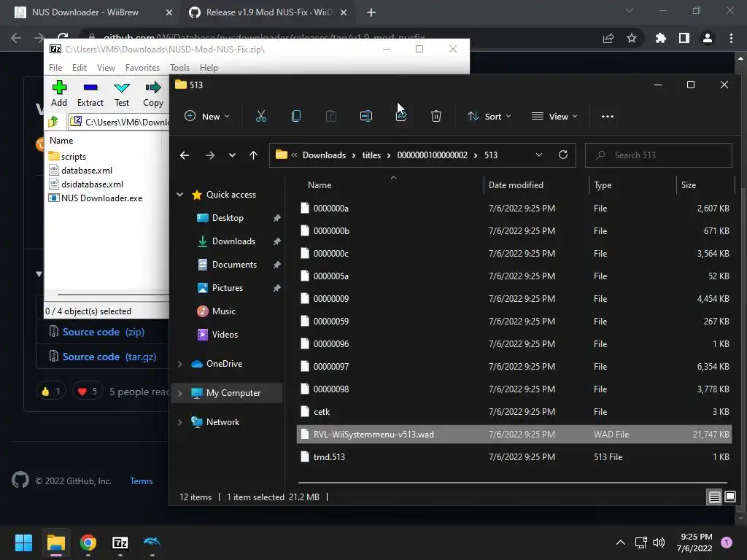Open Dolphin emulator taskbar icon
This screenshot has width=747, height=560.
152,542
